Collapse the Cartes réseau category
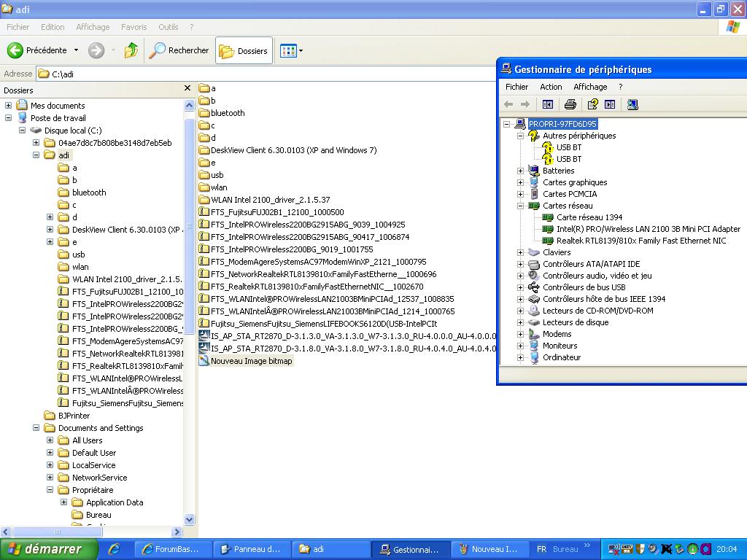Screen dimensions: 747x560 coord(521,206)
